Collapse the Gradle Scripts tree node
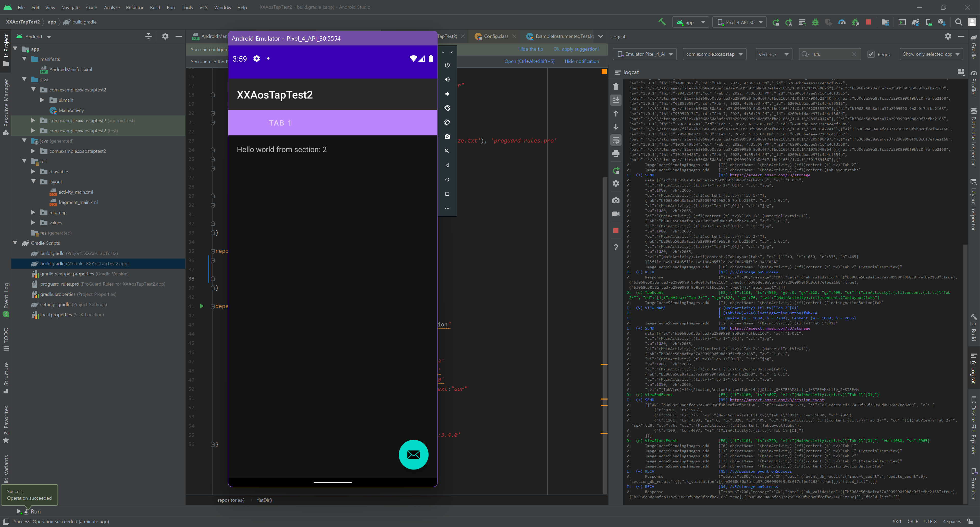This screenshot has width=980, height=527. [x=15, y=243]
